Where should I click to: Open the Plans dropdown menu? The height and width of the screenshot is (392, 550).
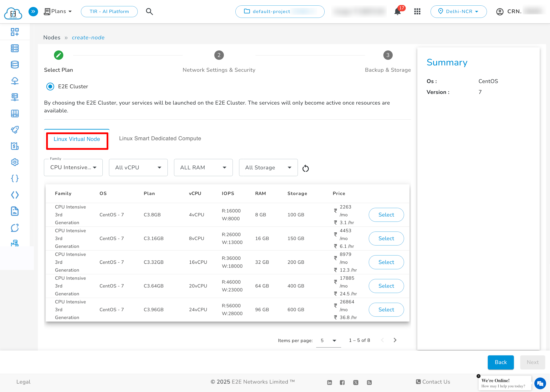[x=58, y=11]
